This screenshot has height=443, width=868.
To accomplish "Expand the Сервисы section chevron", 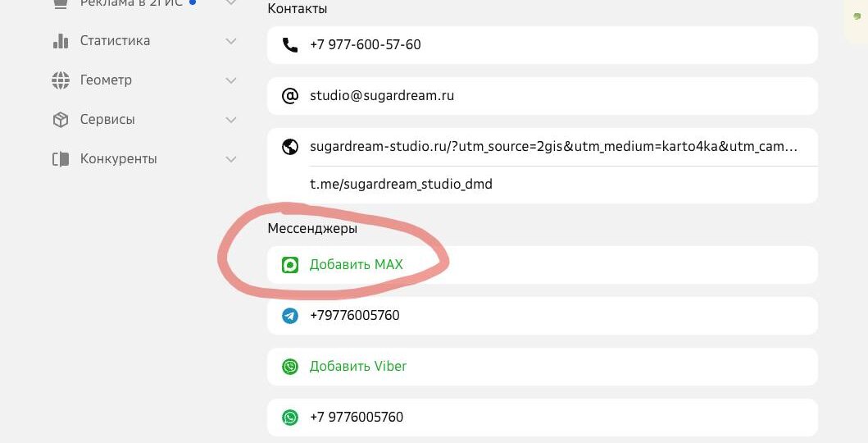I will click(x=231, y=120).
